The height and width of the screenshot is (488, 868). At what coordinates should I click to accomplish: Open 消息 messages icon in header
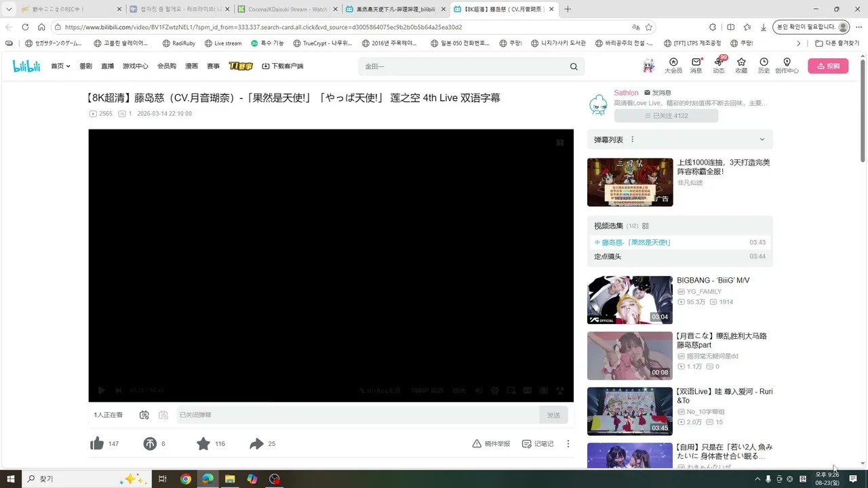point(696,65)
